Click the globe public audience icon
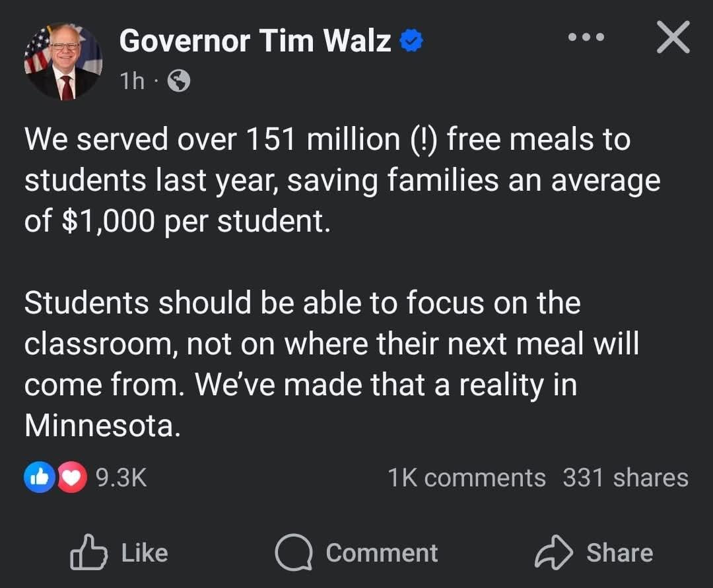The image size is (713, 588). 179,81
